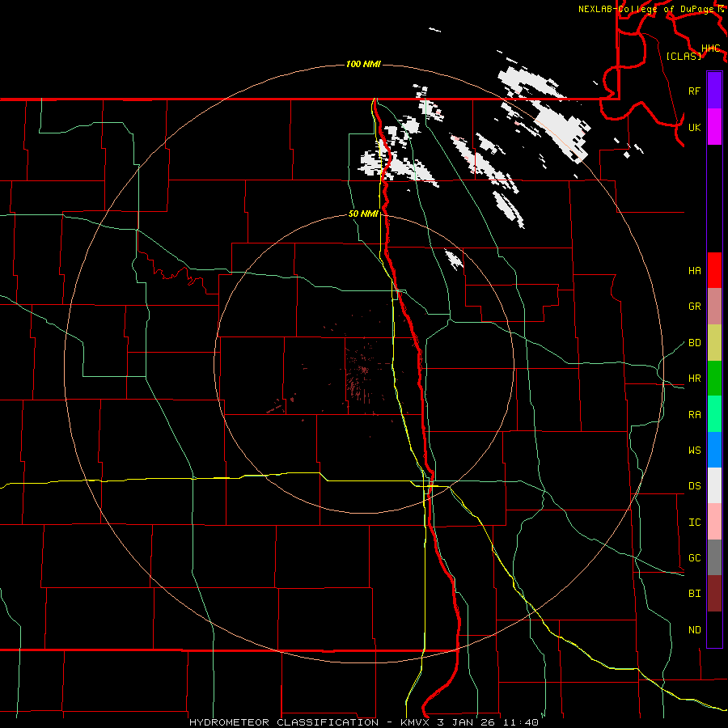Click the UK legend label
This screenshot has width=728, height=728.
[x=695, y=127]
